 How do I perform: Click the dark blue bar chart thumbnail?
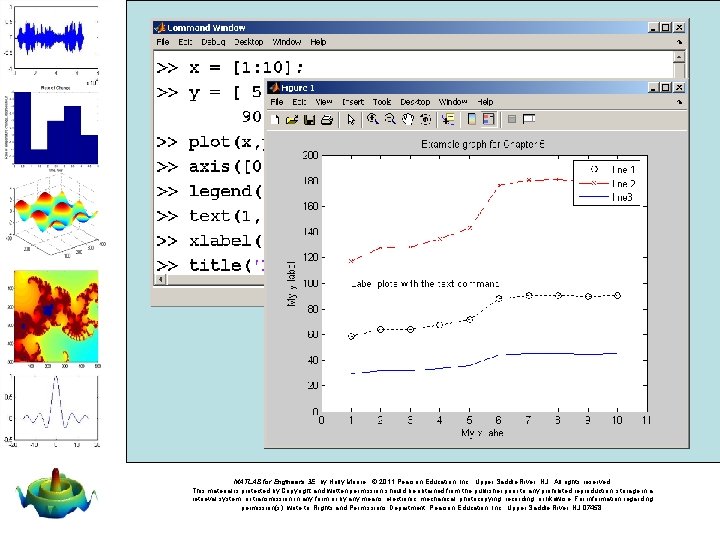click(x=53, y=128)
